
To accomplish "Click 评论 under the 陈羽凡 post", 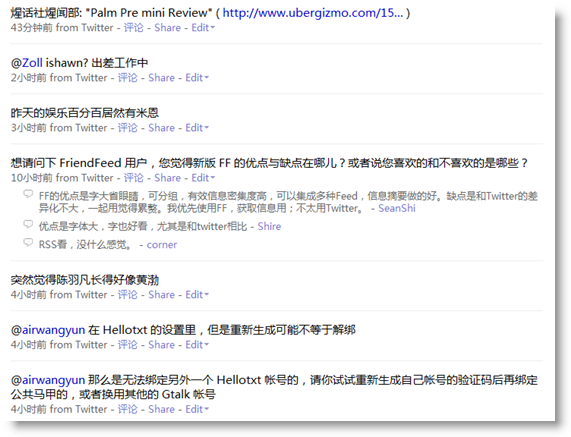I will tap(127, 295).
